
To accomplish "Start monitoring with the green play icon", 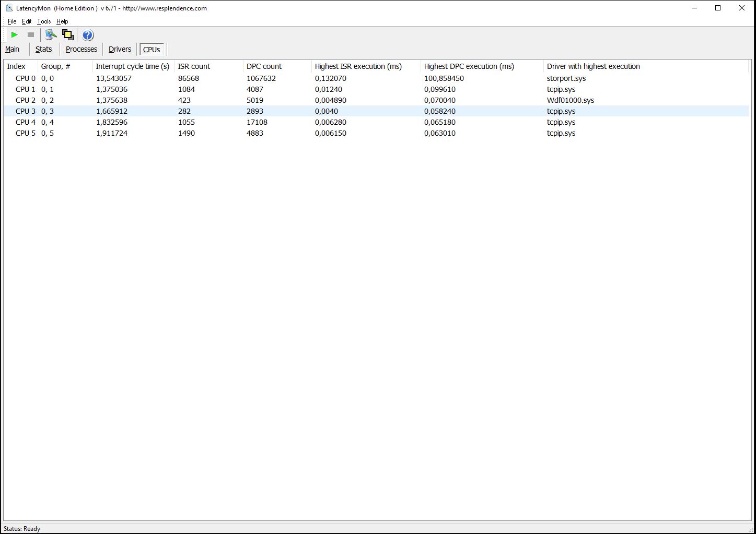I will click(14, 35).
